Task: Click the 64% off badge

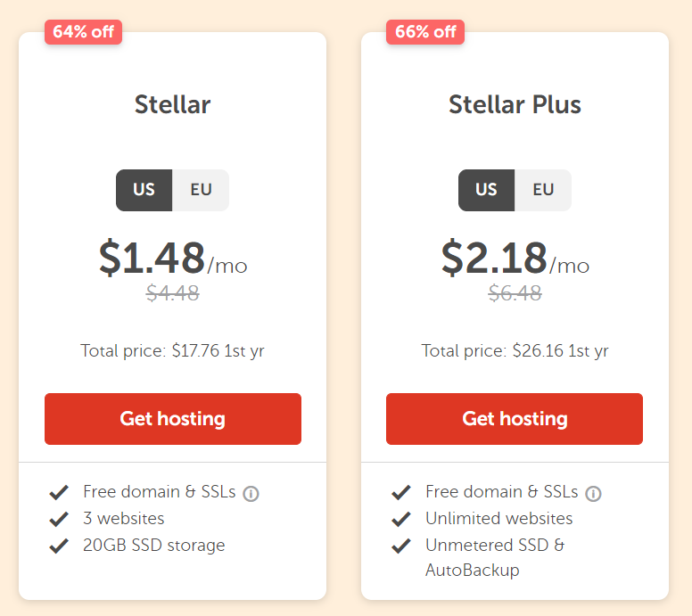Action: pyautogui.click(x=84, y=32)
